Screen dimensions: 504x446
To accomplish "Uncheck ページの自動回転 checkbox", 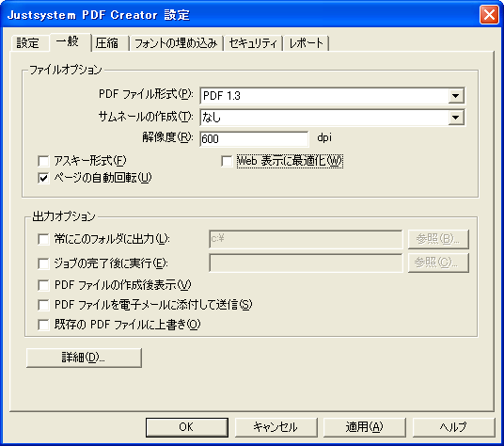I will pos(43,178).
